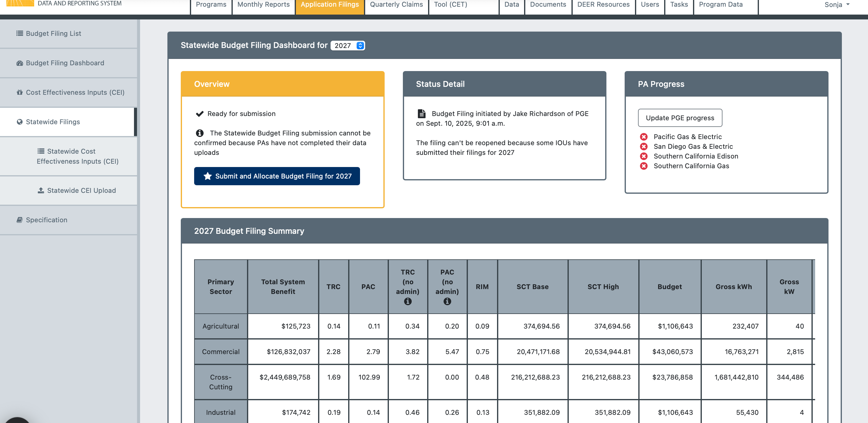Click the red X beside Pacific Gas & Electric
The image size is (868, 423).
[643, 137]
